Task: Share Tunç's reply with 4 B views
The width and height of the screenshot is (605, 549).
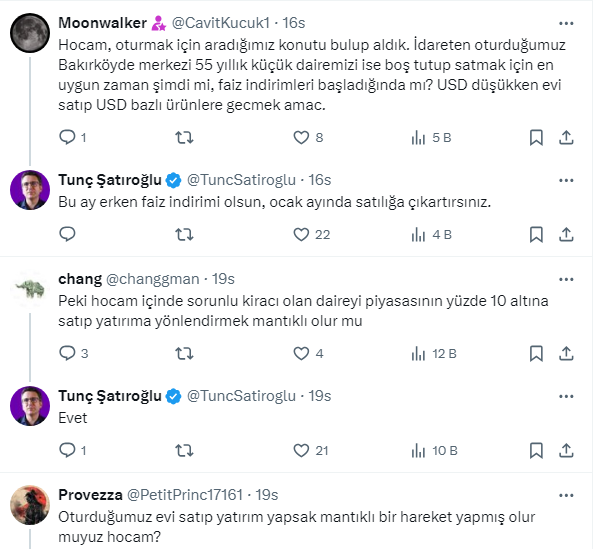Action: coord(565,235)
